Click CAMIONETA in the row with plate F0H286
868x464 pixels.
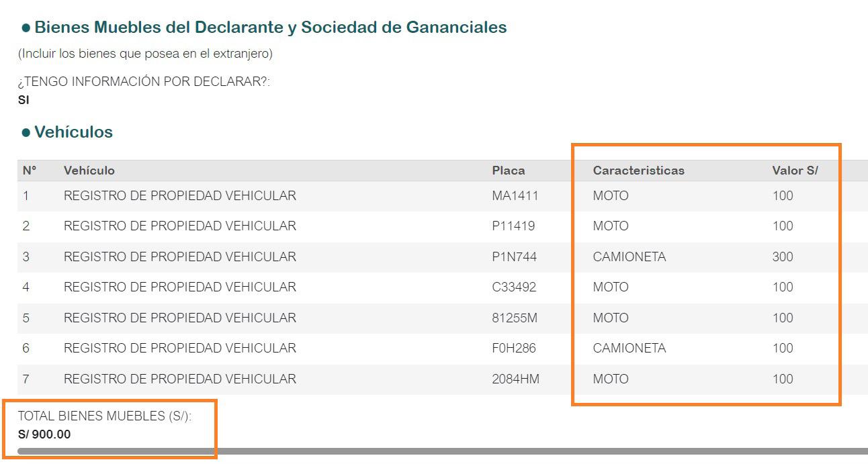pyautogui.click(x=630, y=349)
